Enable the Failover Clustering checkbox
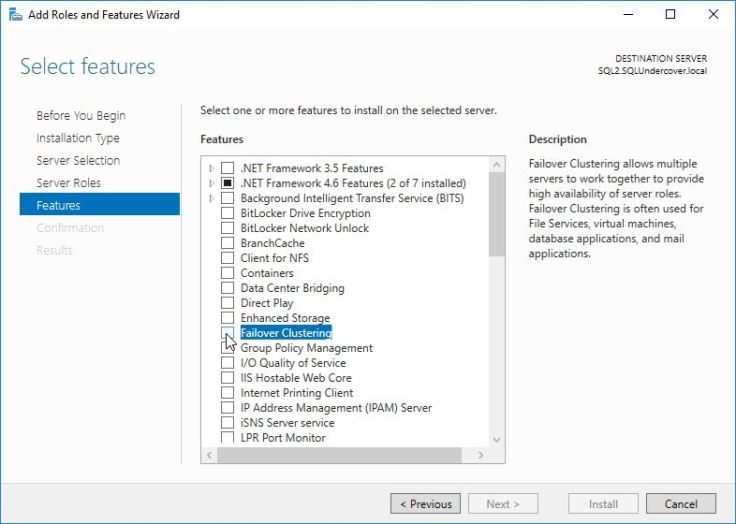Screen dimensions: 736x524 pos(227,333)
